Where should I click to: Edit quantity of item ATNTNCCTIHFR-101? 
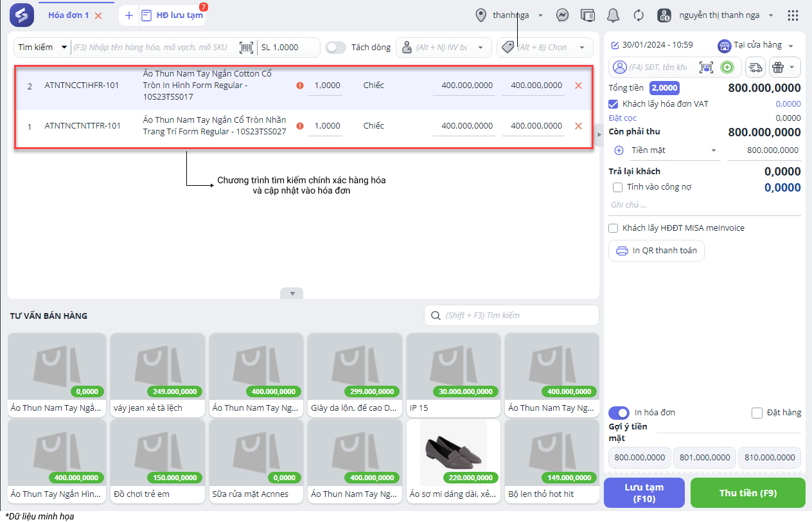[325, 85]
